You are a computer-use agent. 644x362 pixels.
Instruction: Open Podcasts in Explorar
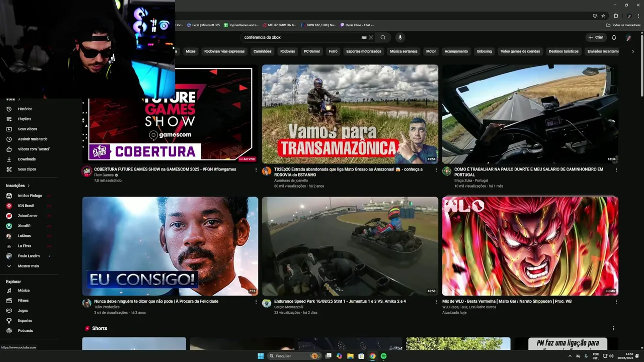click(x=25, y=330)
